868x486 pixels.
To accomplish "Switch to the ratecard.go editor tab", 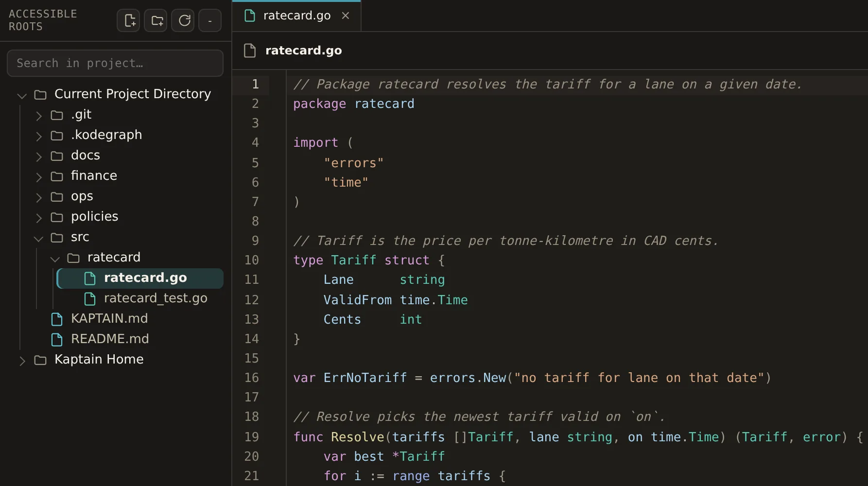I will [296, 16].
